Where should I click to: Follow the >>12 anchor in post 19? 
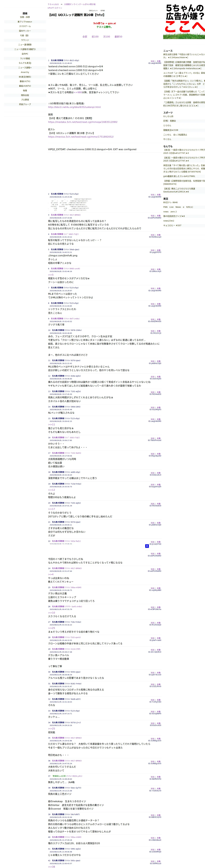point(51,490)
